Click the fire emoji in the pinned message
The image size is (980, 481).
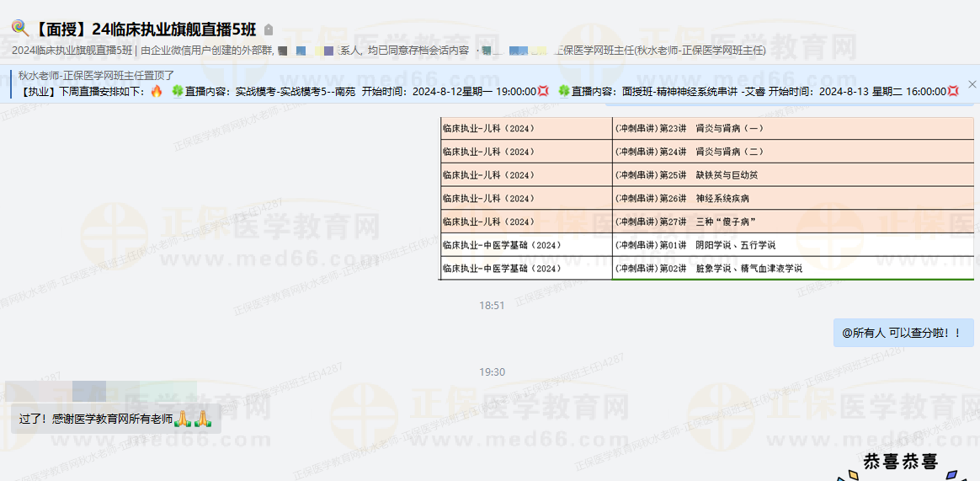pyautogui.click(x=156, y=91)
